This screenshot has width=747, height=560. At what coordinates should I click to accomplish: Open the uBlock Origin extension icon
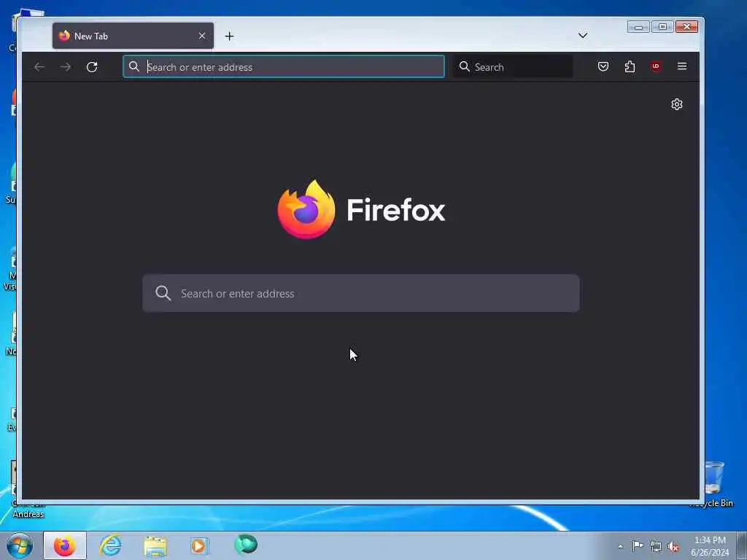(x=656, y=66)
